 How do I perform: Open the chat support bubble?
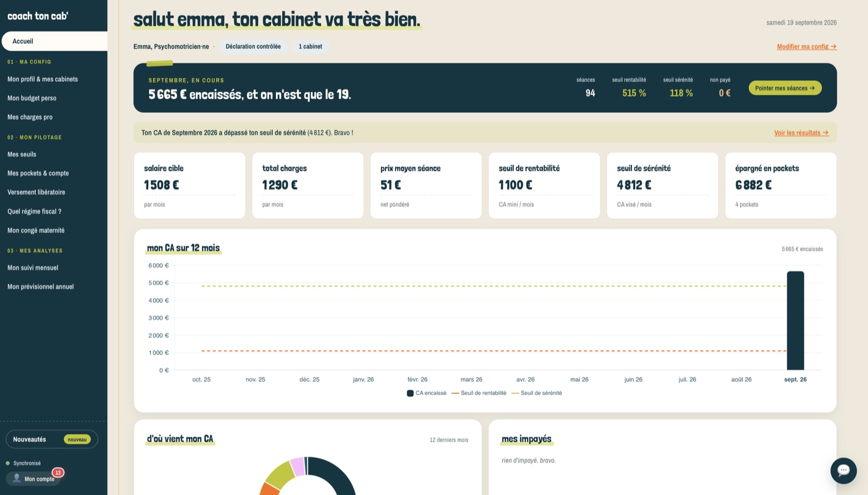pyautogui.click(x=844, y=471)
